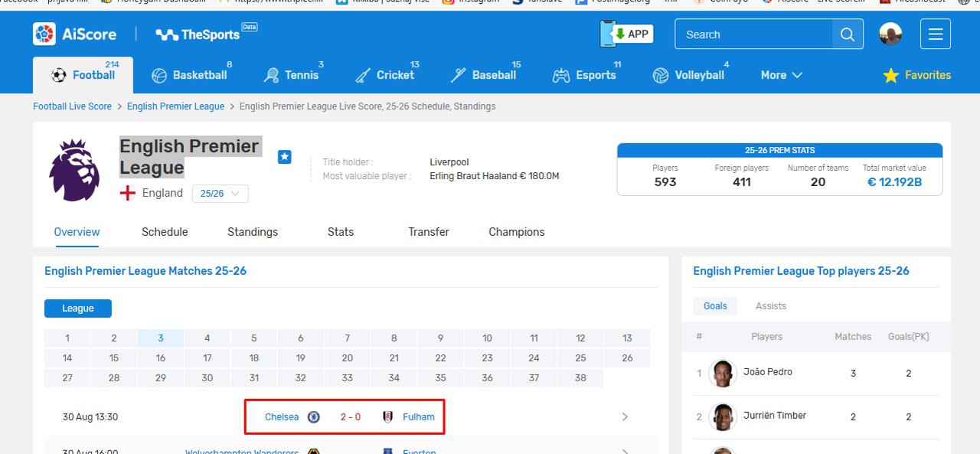This screenshot has width=980, height=454.
Task: Click Erling Braut Haaland market value text
Action: click(x=495, y=176)
